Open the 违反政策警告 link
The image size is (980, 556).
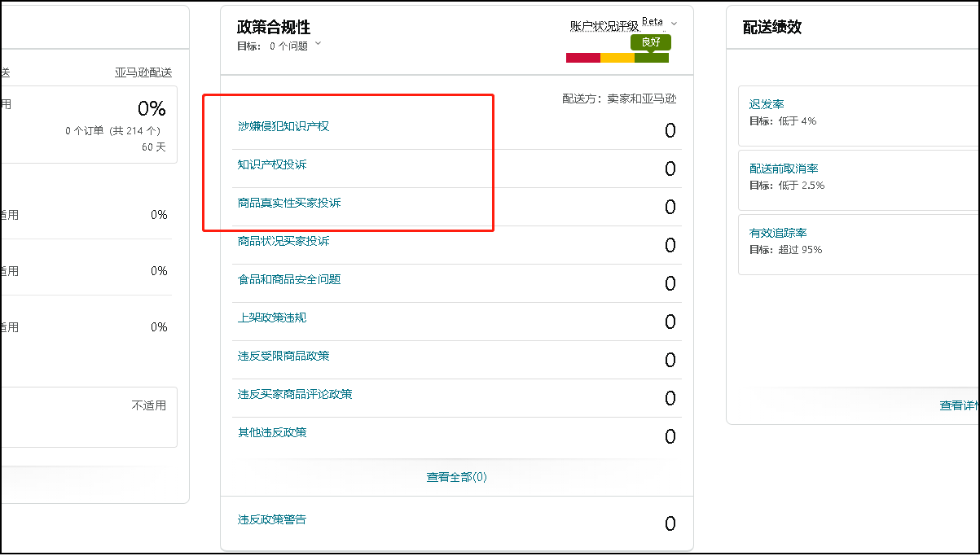[x=272, y=519]
